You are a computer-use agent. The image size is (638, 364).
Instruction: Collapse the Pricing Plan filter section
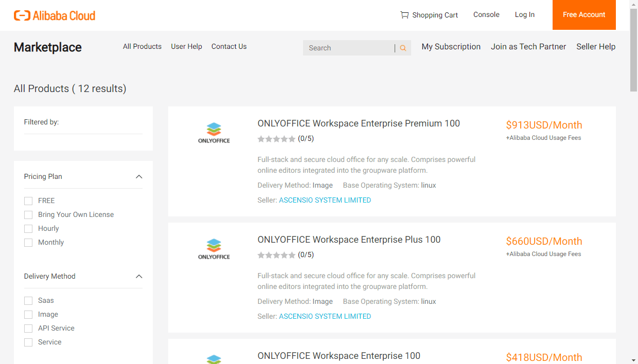tap(139, 176)
